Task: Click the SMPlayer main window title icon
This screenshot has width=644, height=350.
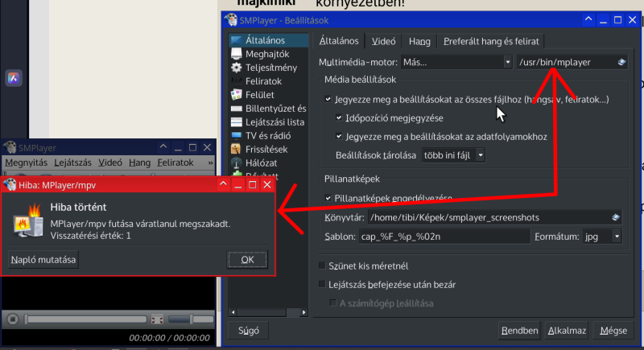Action: coord(10,147)
